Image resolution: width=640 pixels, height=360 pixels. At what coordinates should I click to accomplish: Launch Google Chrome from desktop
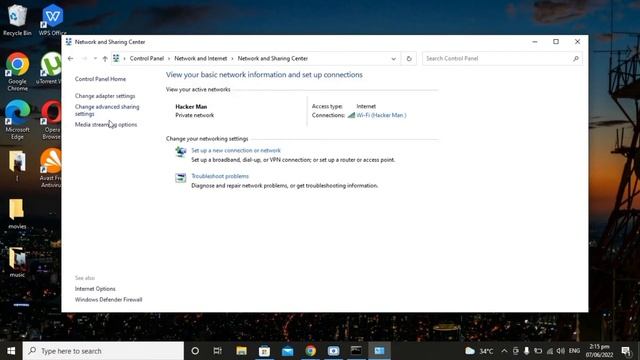click(17, 71)
